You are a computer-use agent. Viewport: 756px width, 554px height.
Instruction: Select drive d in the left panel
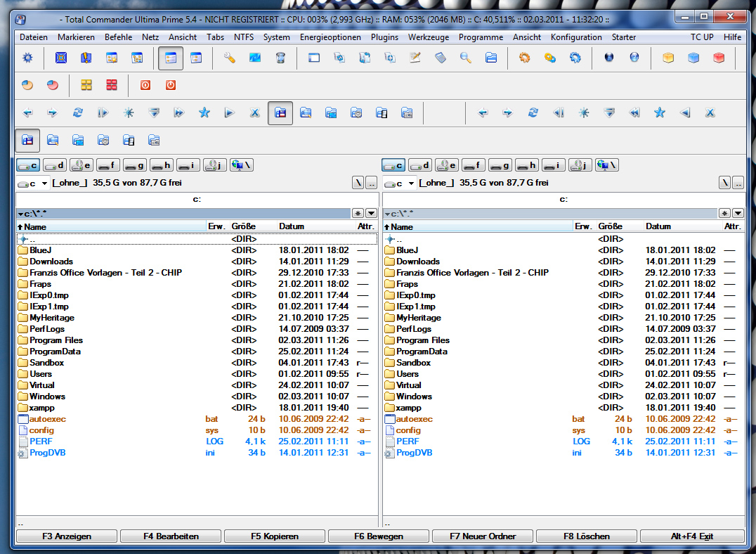tap(55, 165)
